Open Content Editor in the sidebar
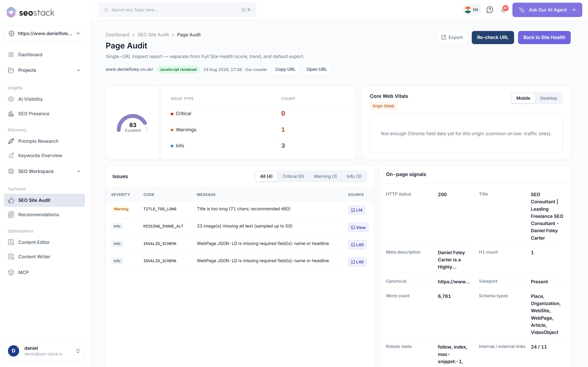Viewport: 588px width, 367px height. click(x=44, y=242)
